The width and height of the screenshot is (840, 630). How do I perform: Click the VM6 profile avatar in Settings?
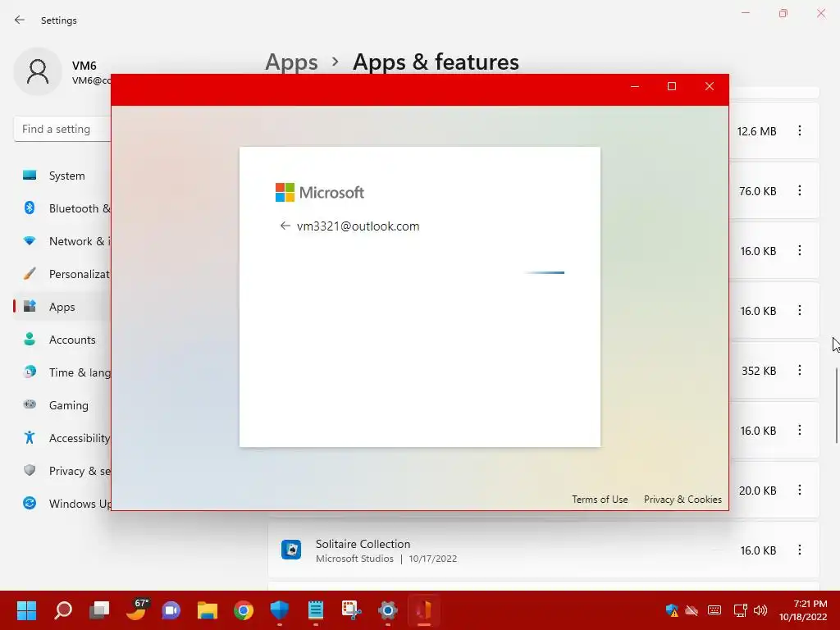click(x=38, y=71)
